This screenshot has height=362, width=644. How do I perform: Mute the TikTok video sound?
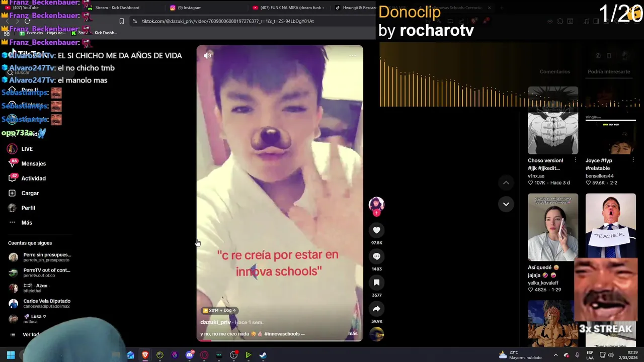point(207,56)
